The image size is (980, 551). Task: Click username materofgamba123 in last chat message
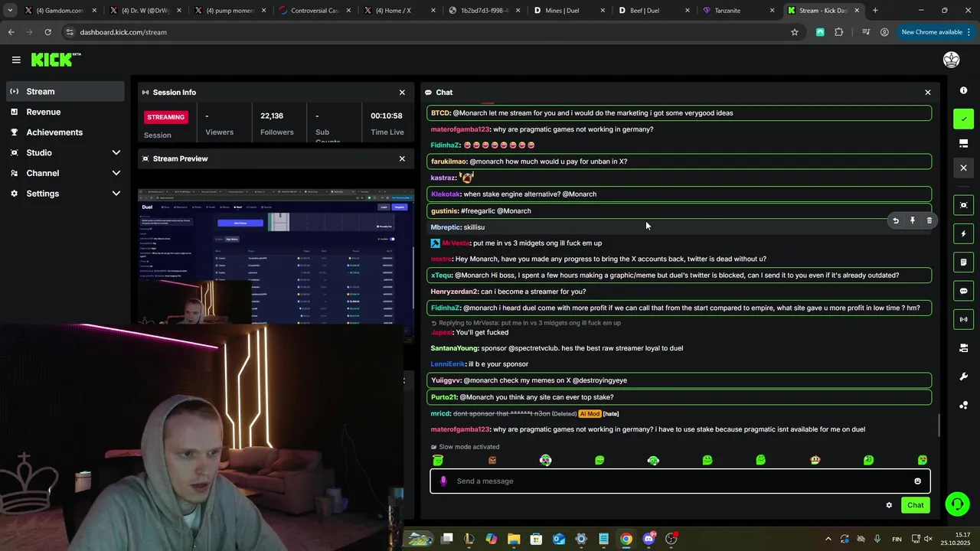pos(460,429)
